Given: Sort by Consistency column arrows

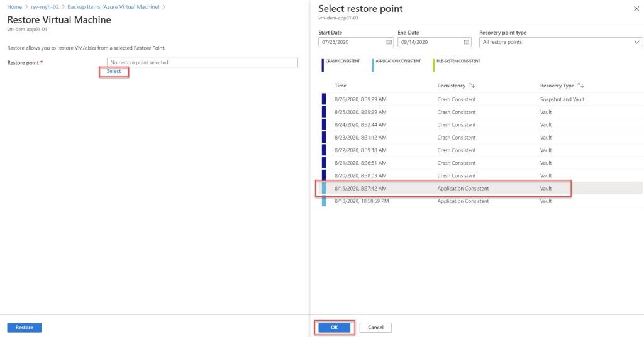Looking at the screenshot, I should coord(472,86).
